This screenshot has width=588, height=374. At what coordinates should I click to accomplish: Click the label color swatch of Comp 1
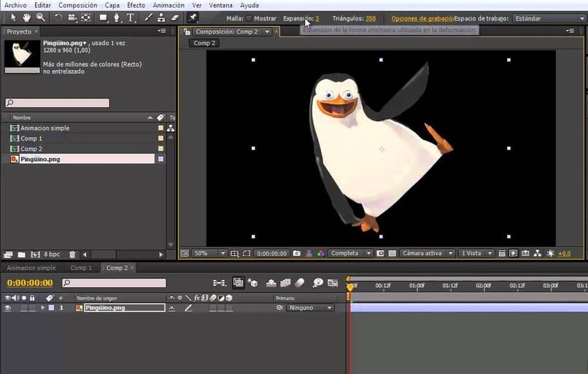pyautogui.click(x=160, y=139)
